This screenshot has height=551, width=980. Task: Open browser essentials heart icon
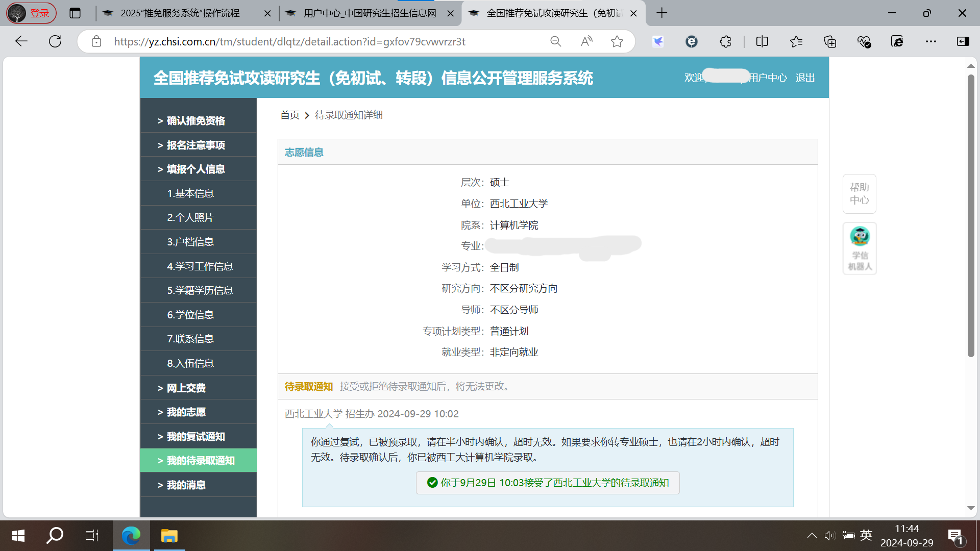(x=864, y=41)
